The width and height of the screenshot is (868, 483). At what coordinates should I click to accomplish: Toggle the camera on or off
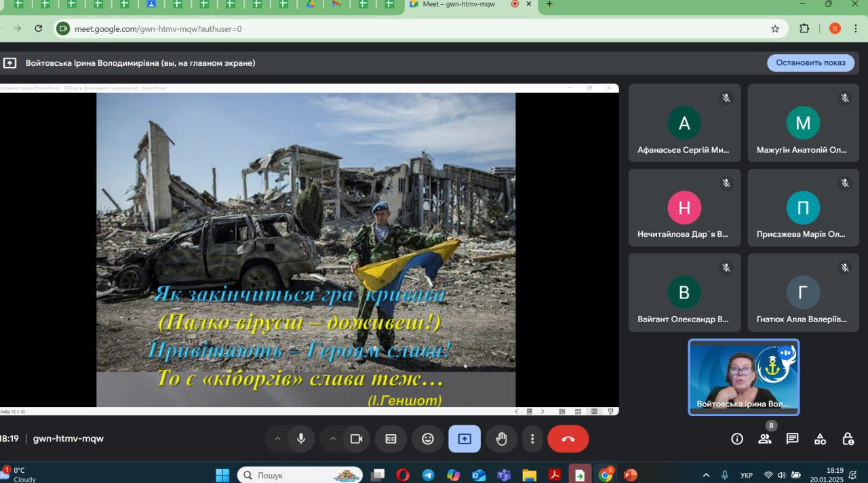[356, 439]
